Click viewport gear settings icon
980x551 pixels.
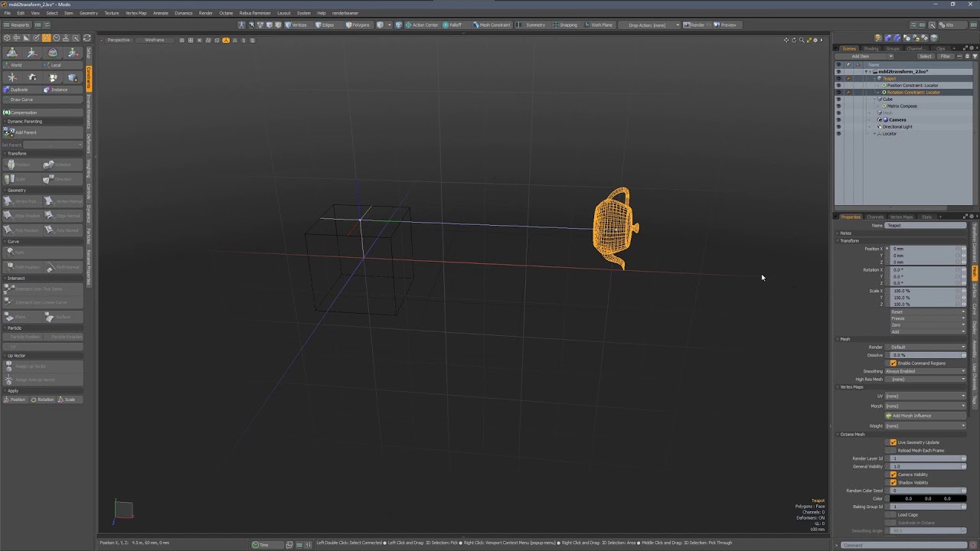click(815, 40)
